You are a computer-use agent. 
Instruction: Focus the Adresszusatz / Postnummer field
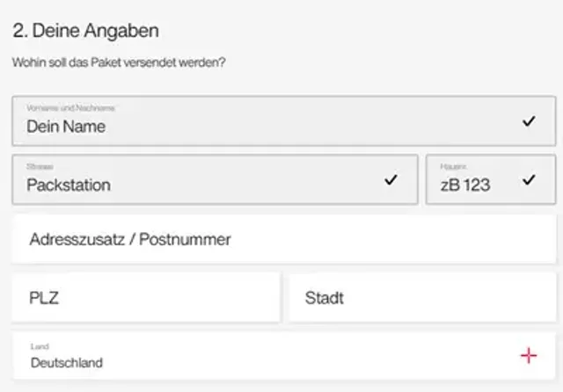[283, 239]
